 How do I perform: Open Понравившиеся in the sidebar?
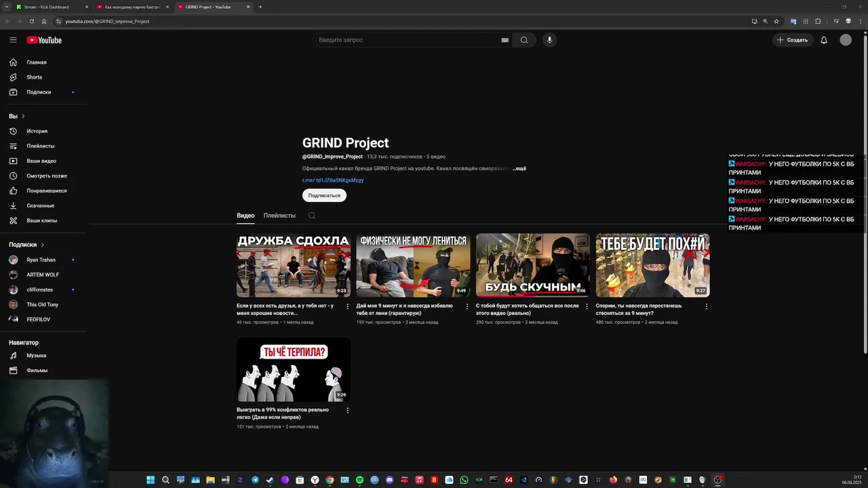43,190
